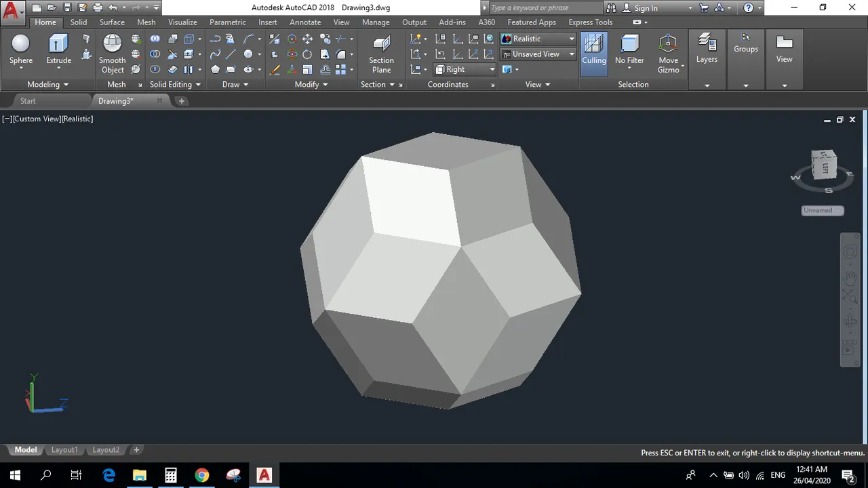Switch to the Parametric ribbon tab
This screenshot has height=488, width=868.
[x=227, y=22]
